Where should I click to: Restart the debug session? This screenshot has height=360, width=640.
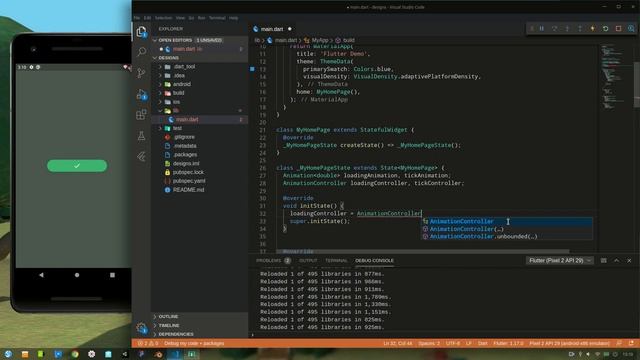605,29
